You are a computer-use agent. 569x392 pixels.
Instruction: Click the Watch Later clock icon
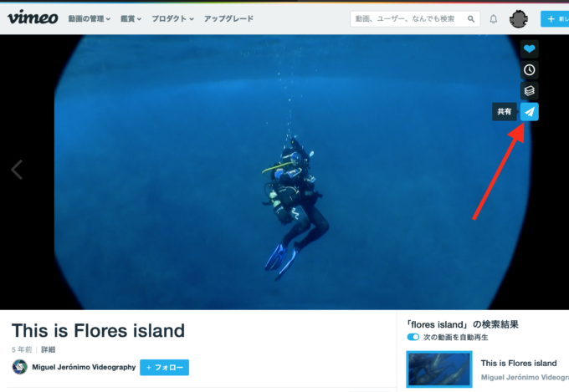pyautogui.click(x=529, y=70)
